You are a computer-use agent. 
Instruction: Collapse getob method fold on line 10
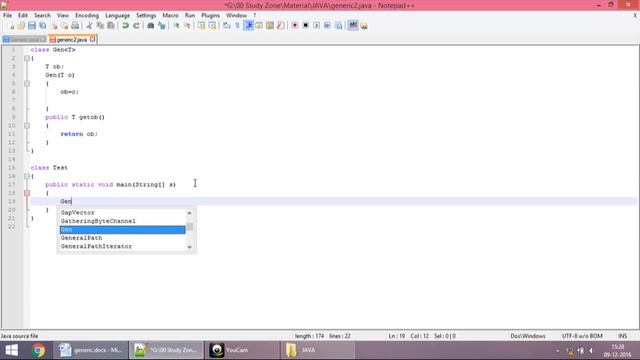click(27, 126)
